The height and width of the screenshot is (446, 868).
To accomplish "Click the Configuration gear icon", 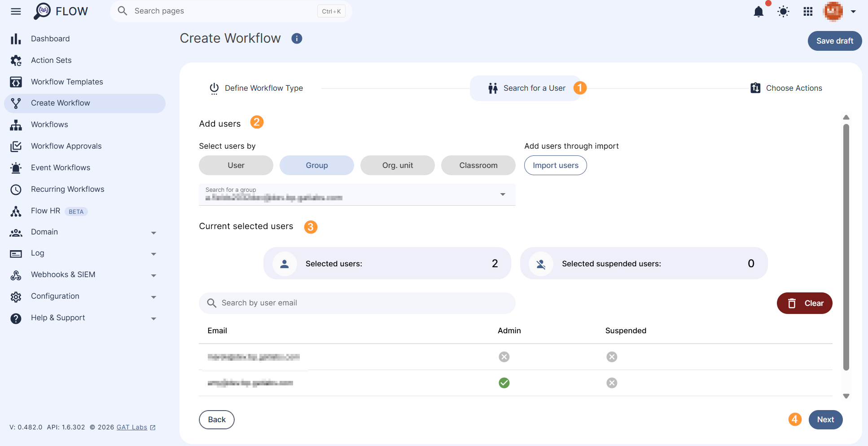I will click(16, 296).
